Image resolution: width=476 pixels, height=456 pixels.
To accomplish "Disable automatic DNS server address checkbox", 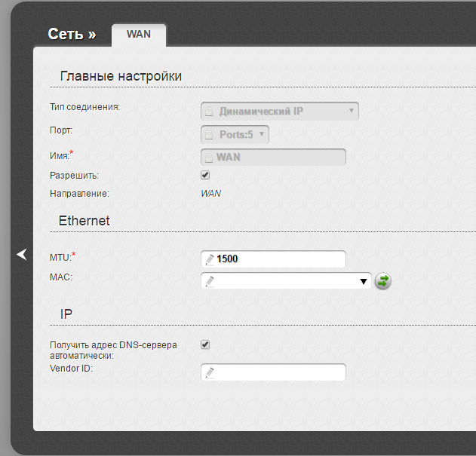I will click(x=205, y=344).
